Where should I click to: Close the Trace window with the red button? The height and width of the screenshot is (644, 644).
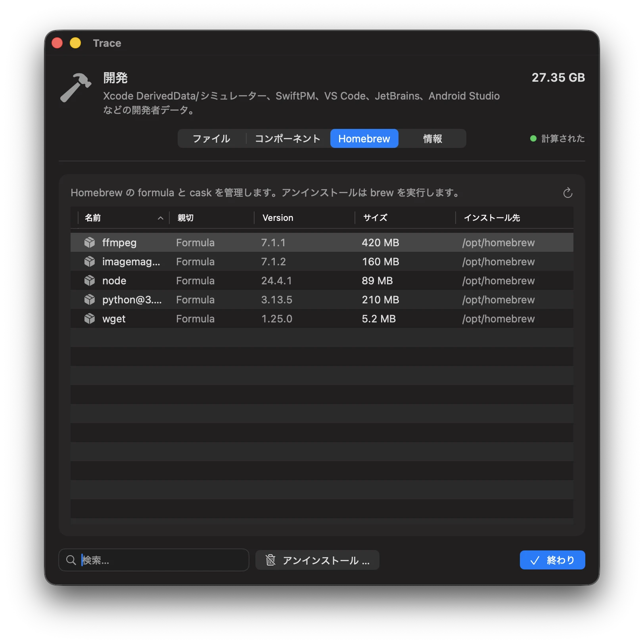coord(57,43)
